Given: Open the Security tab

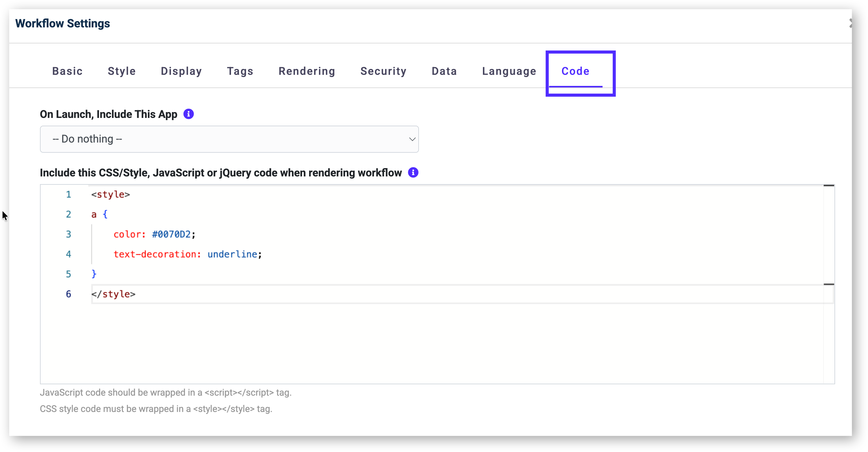Looking at the screenshot, I should click(383, 71).
